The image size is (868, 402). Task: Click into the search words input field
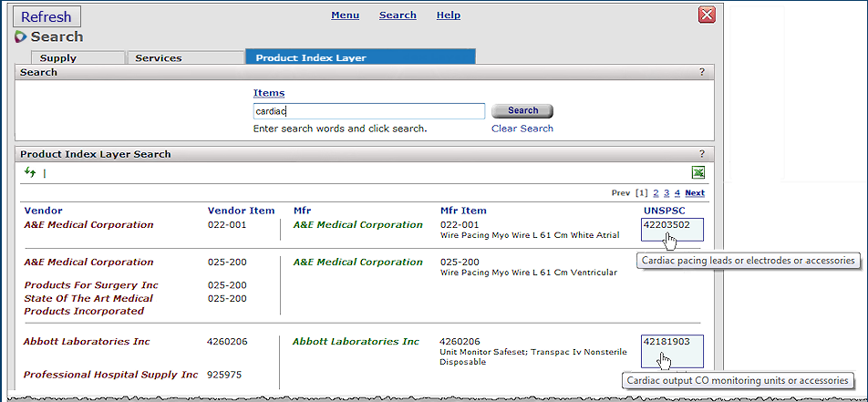coord(368,111)
